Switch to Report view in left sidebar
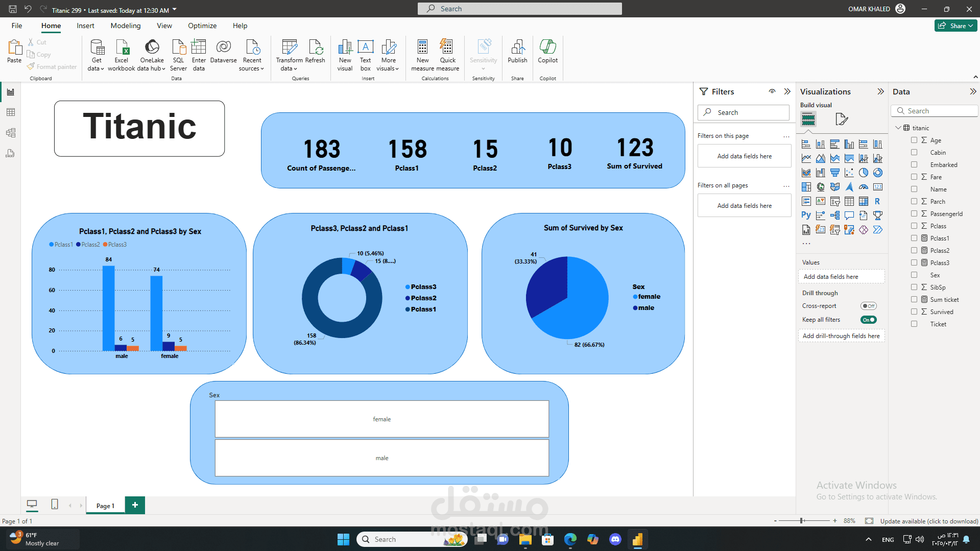Image resolution: width=980 pixels, height=551 pixels. (x=11, y=92)
